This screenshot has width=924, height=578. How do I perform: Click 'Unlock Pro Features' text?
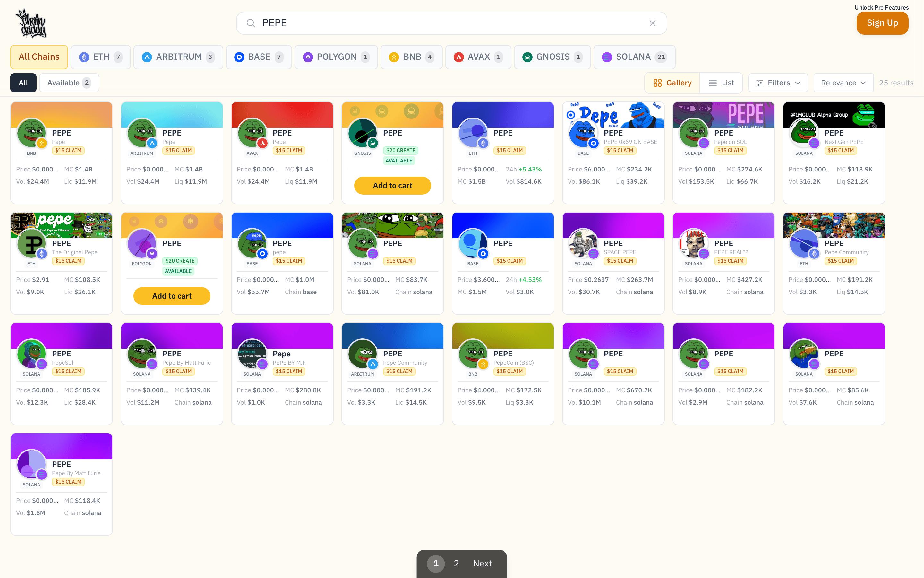tap(882, 8)
